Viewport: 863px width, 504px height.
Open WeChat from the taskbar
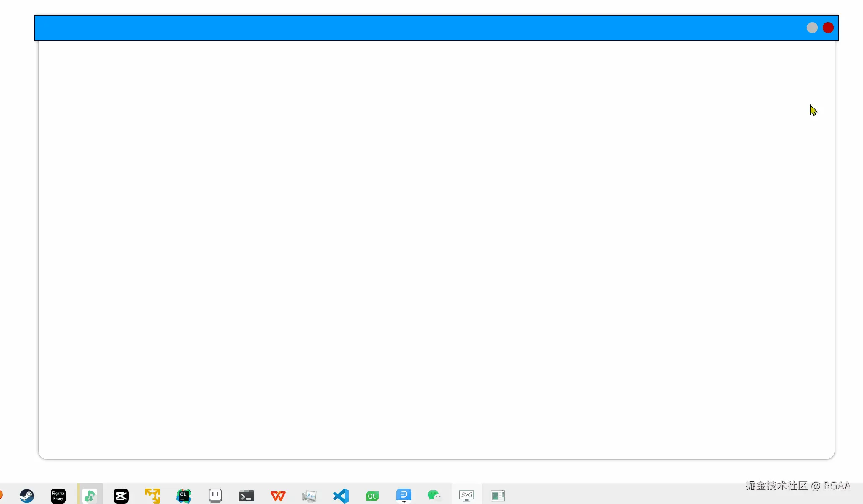(434, 496)
